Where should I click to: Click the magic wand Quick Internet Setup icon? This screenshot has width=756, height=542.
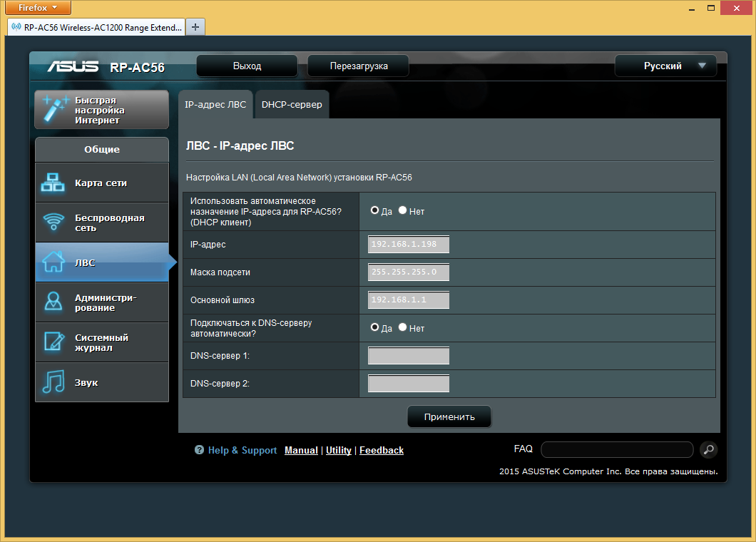pos(55,109)
